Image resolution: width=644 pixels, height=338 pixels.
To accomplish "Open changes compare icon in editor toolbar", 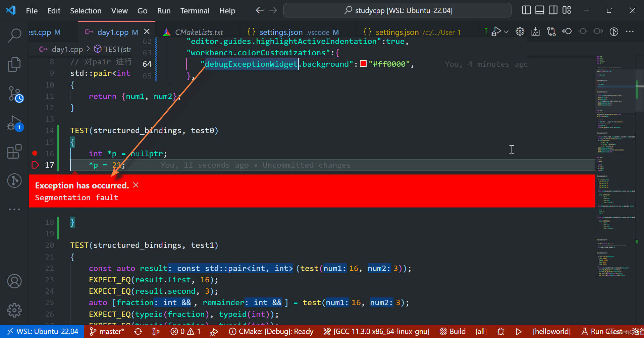I will pos(551,32).
